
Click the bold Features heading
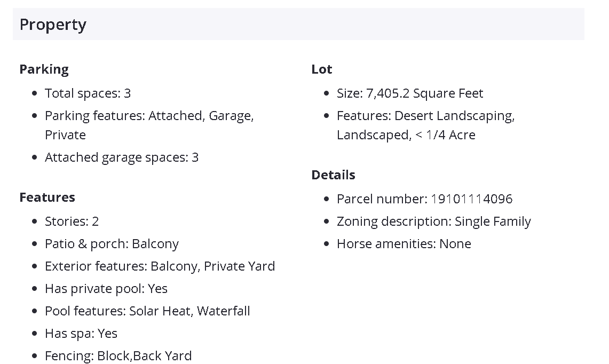pyautogui.click(x=47, y=197)
